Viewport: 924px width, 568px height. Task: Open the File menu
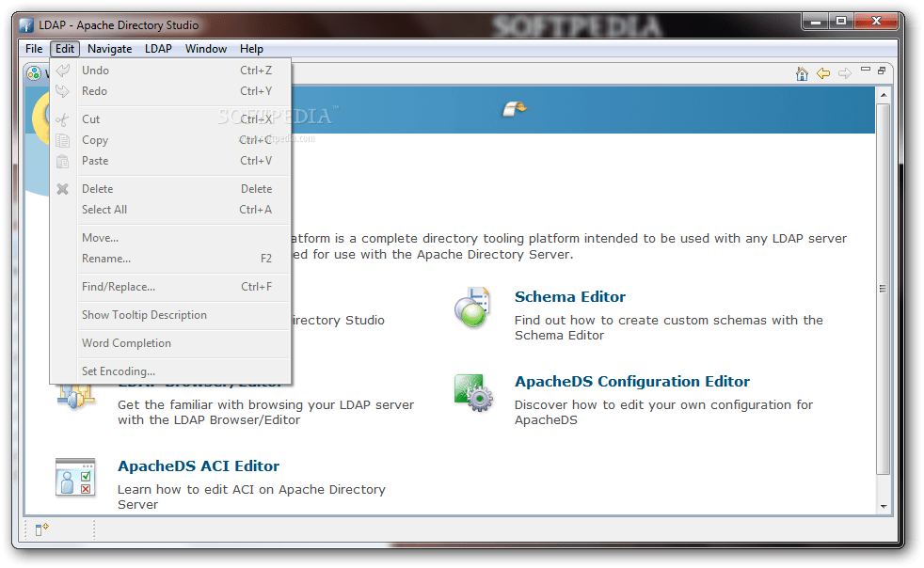tap(34, 49)
